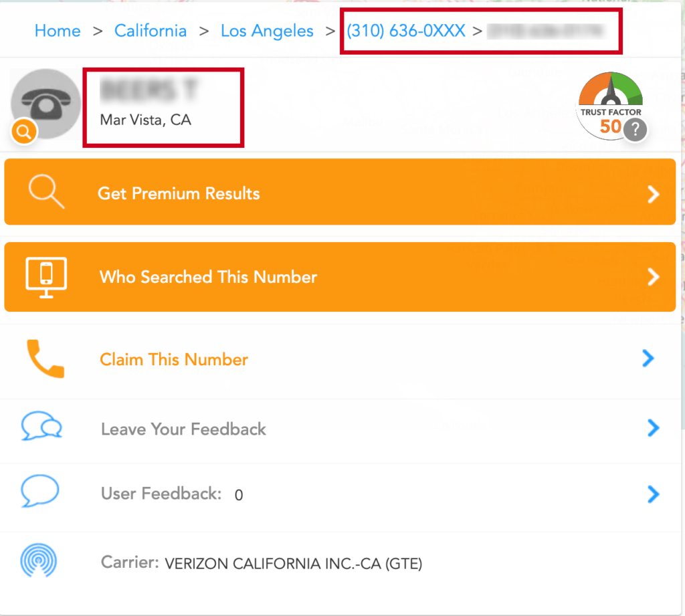This screenshot has height=616, width=685.
Task: Open Claim This Number blue chevron
Action: pos(648,358)
